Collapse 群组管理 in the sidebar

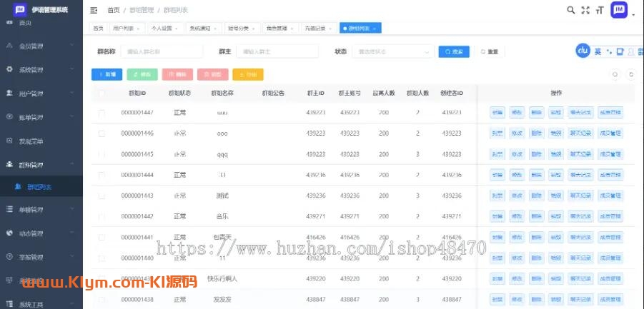(x=41, y=164)
